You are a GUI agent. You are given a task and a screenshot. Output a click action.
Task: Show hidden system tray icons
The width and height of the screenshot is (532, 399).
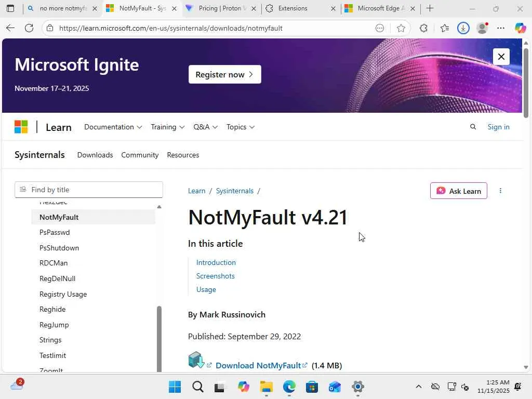click(x=419, y=387)
